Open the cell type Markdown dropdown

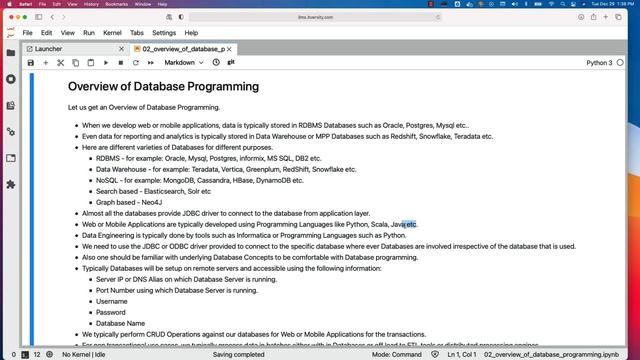tap(184, 62)
